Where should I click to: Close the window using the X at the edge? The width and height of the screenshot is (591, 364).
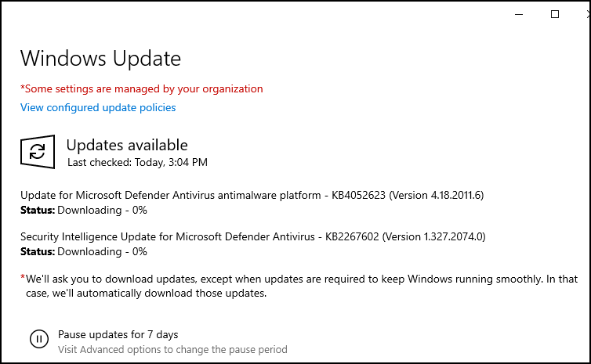(588, 14)
